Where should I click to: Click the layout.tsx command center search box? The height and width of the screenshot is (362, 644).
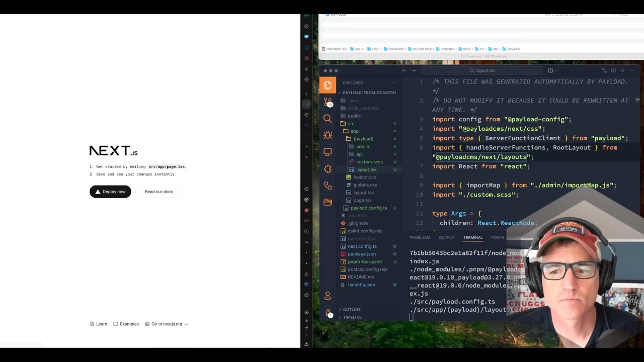point(482,70)
